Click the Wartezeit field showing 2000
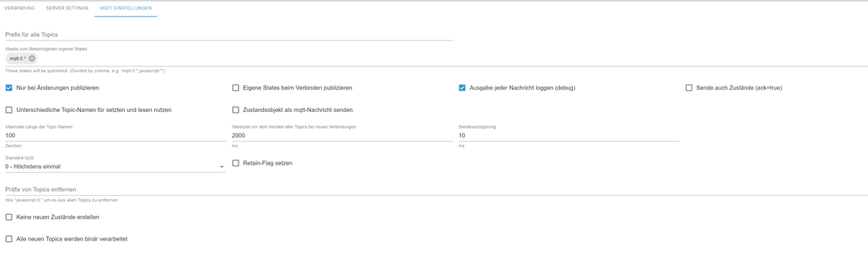The image size is (868, 260). coord(342,136)
